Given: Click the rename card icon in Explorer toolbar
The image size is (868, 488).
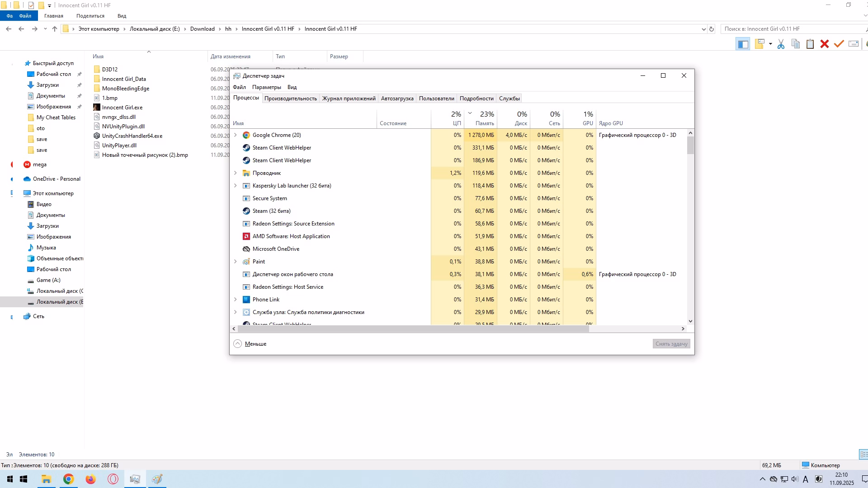Looking at the screenshot, I should coord(854,44).
